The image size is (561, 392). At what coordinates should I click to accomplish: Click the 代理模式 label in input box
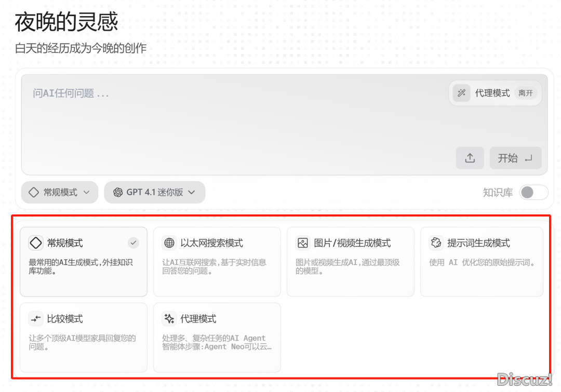pos(492,93)
